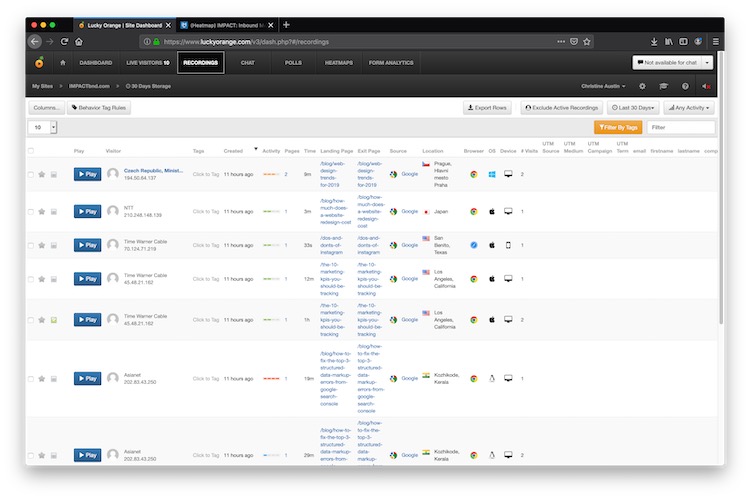This screenshot has width=750, height=499.
Task: Open Firefox hamburger menu
Action: point(716,42)
